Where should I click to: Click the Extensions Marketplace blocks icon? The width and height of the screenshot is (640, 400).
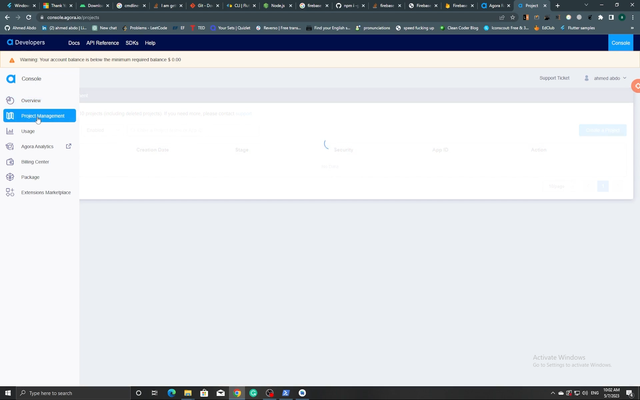[x=10, y=192]
